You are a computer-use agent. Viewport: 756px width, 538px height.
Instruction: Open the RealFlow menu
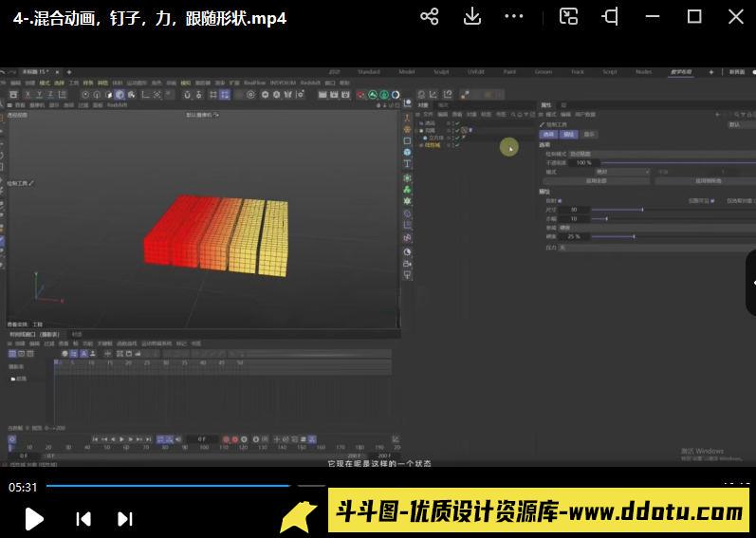254,83
